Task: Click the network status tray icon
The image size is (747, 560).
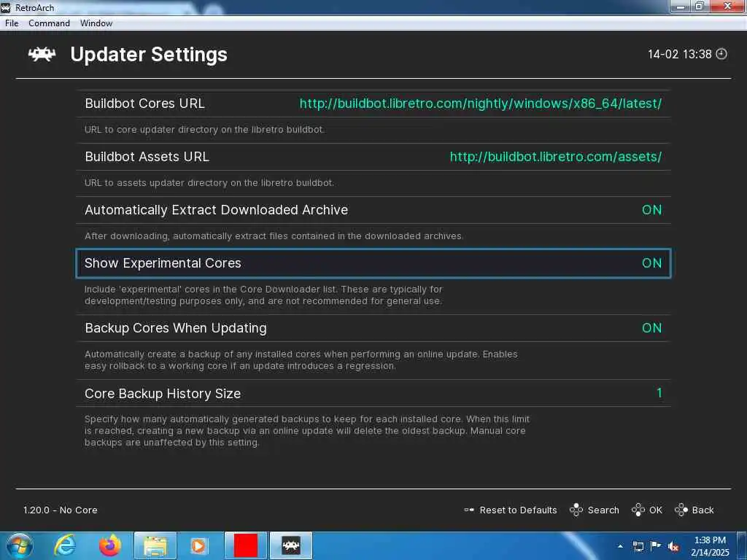Action: [x=638, y=546]
